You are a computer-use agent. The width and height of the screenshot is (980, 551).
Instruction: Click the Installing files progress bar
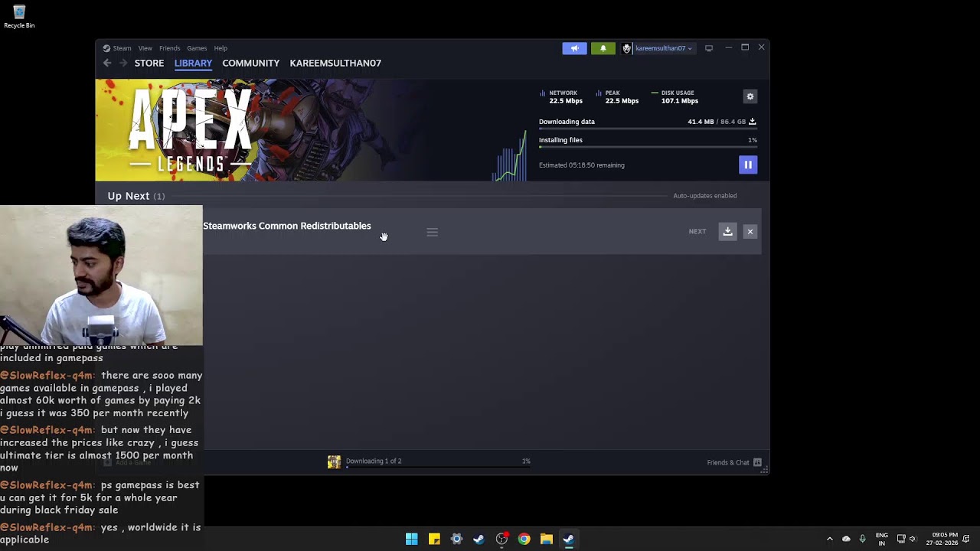pyautogui.click(x=648, y=147)
